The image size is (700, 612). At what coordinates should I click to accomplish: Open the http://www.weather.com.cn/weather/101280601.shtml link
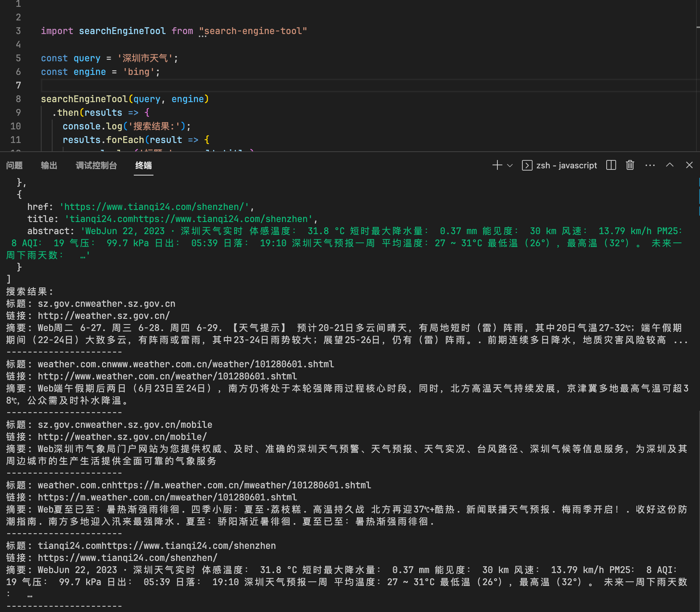pyautogui.click(x=167, y=376)
